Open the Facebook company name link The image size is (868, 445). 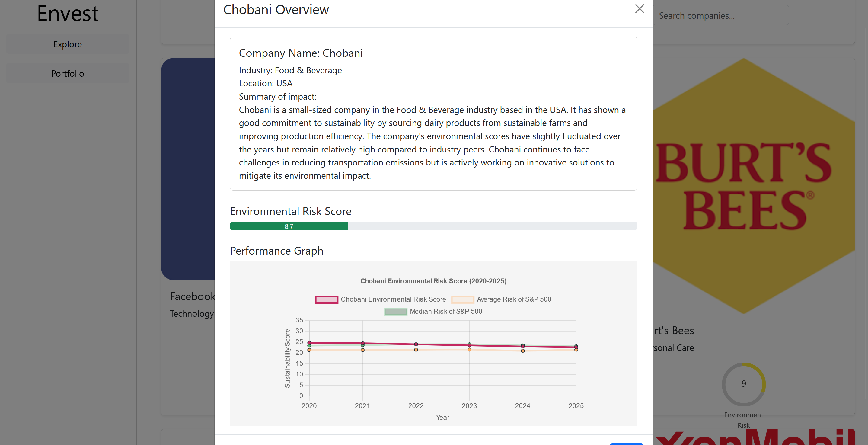pos(192,296)
